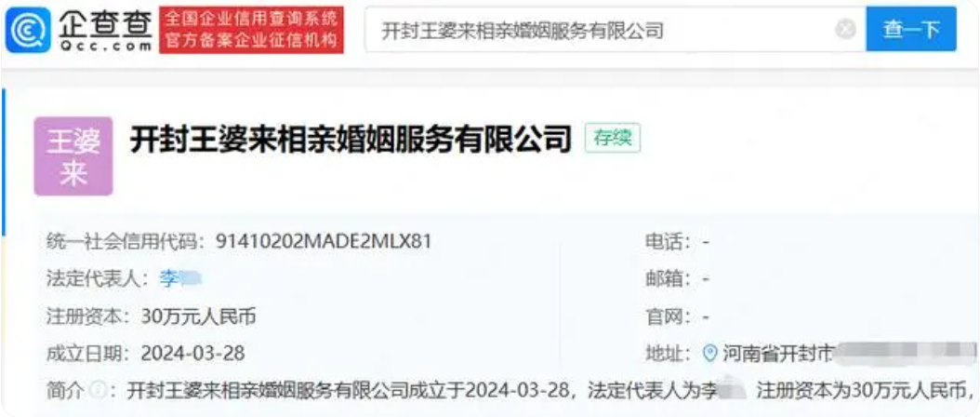Click the info icon next to 简介
Screen dimensions: 980x417
pos(97,391)
